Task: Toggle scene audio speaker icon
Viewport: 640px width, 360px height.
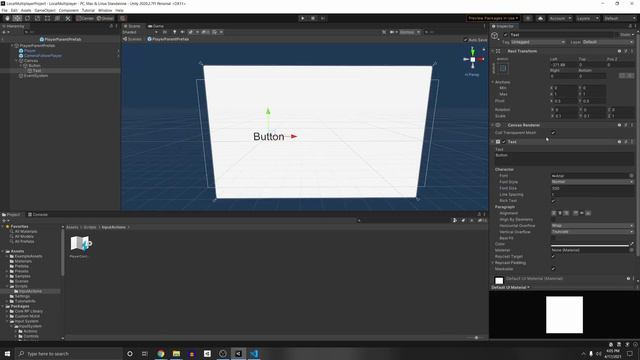Action: (182, 32)
